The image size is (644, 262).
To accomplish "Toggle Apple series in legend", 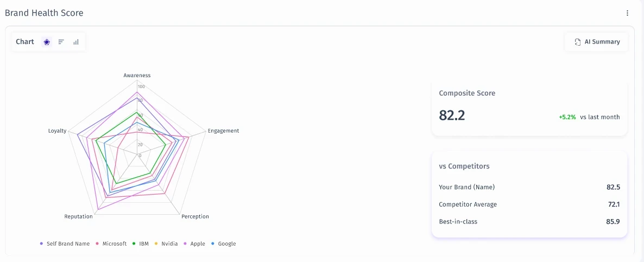I will (194, 244).
